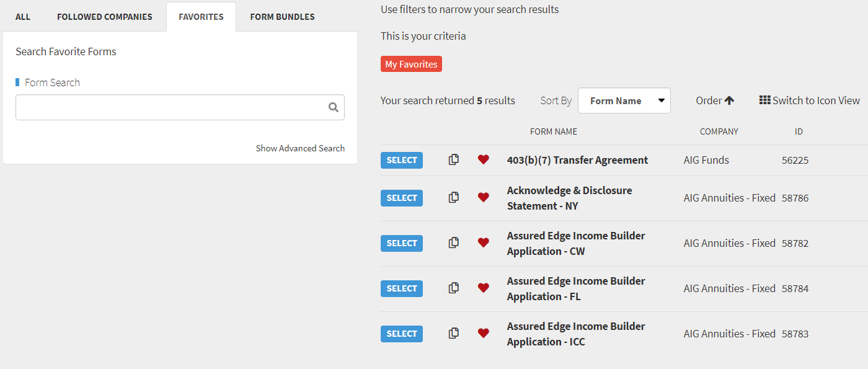Copy the Assured Edge Application - FL form
Screen dimensions: 868x369
coord(454,288)
